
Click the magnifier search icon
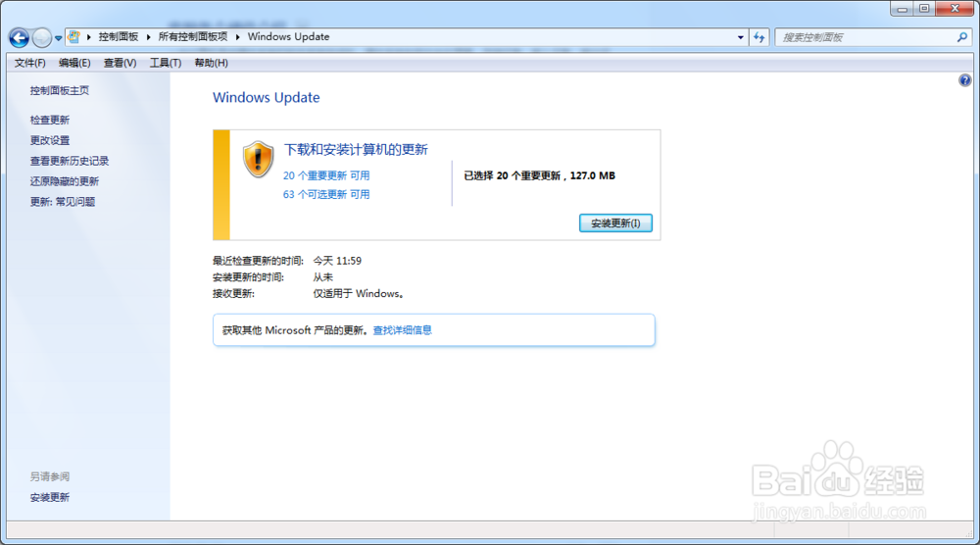pos(962,37)
